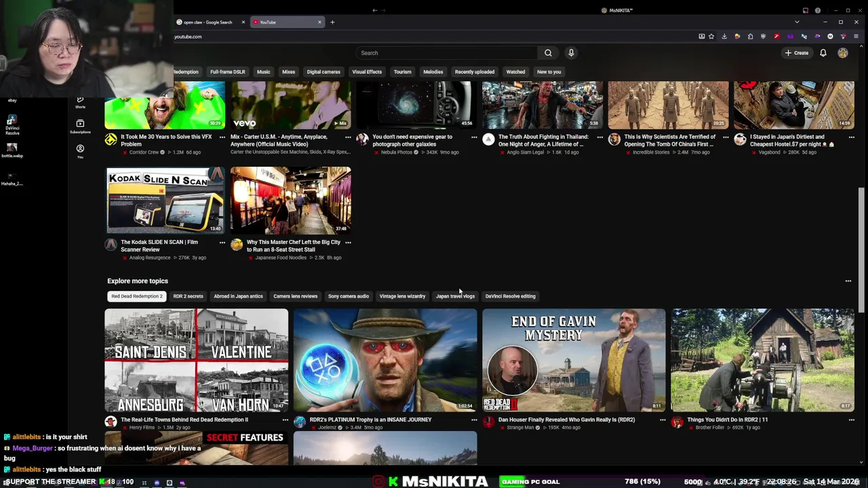Open options for Master Chef street stall video
This screenshot has height=488, width=868.
pos(348,243)
